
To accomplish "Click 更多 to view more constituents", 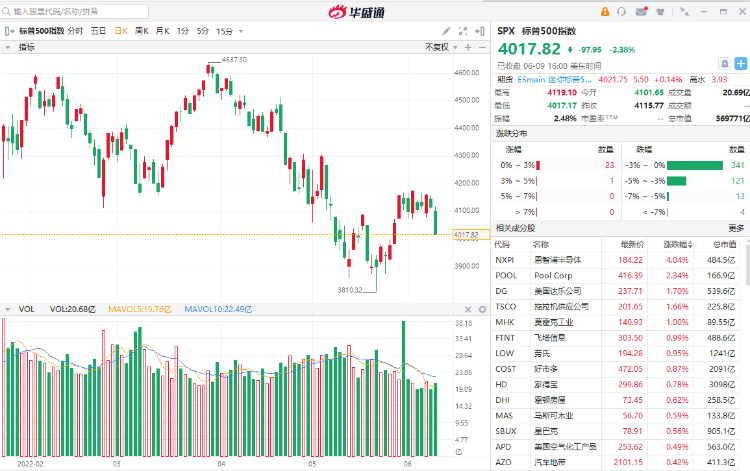I will [736, 229].
